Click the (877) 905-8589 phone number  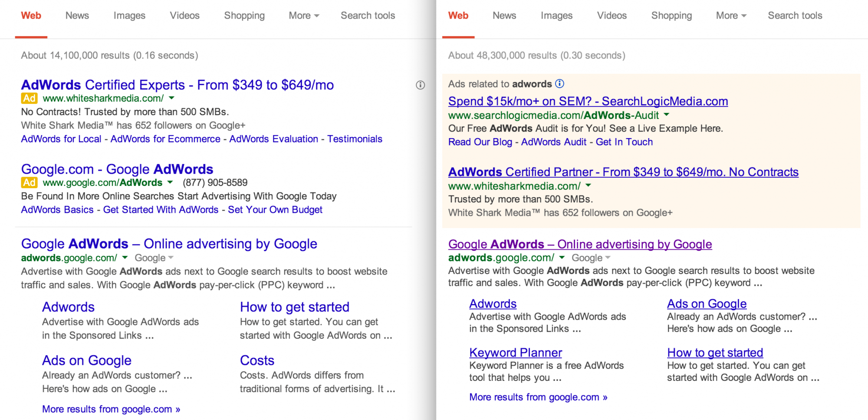215,182
